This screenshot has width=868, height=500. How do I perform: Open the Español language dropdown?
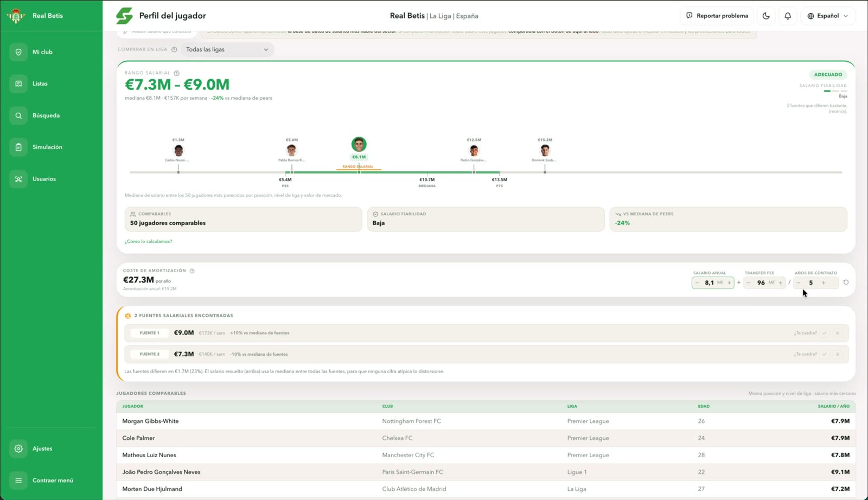coord(828,16)
